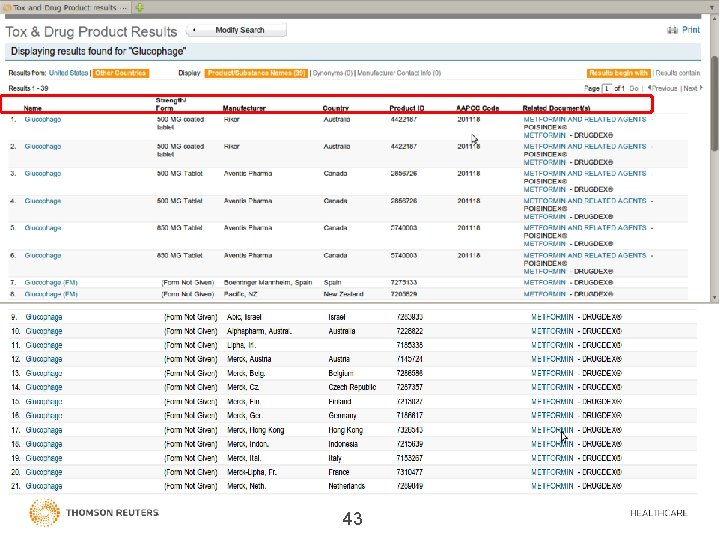Open METFORMIN link in the Germany row
Screen dimensions: 720x540
tap(552, 416)
